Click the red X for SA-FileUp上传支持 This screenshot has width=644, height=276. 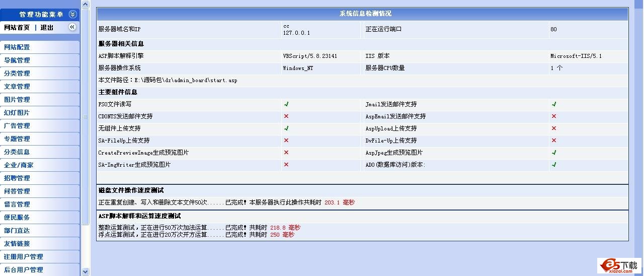286,141
